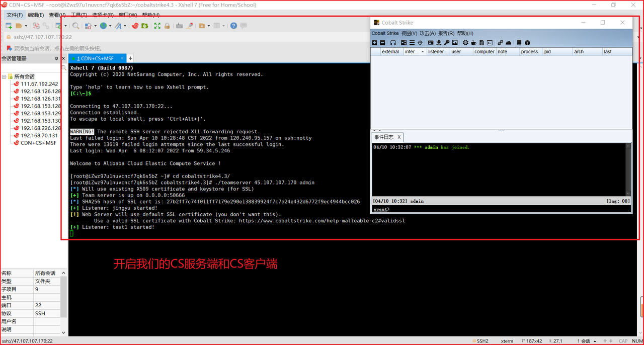Select the CDN+CS+MSF session in tree

coord(38,143)
